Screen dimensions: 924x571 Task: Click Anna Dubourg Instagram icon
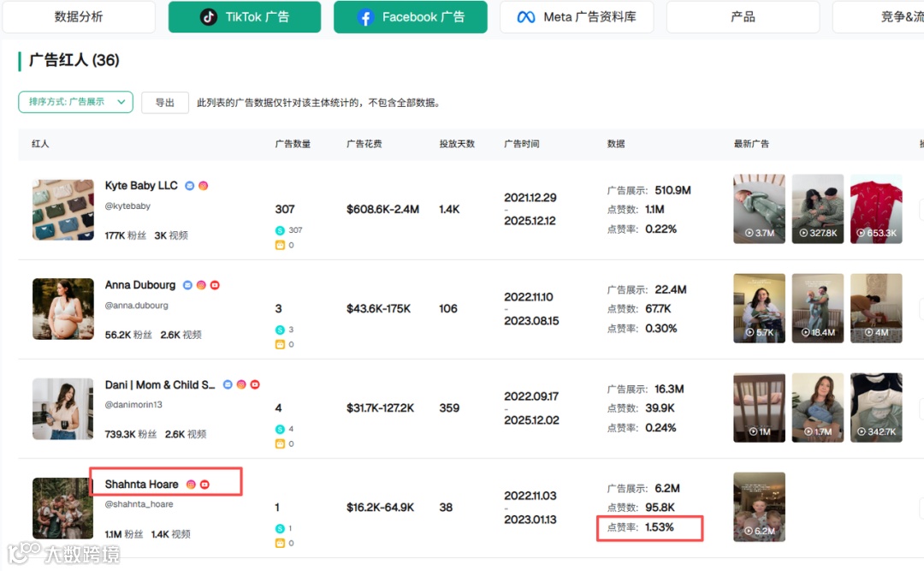(201, 285)
